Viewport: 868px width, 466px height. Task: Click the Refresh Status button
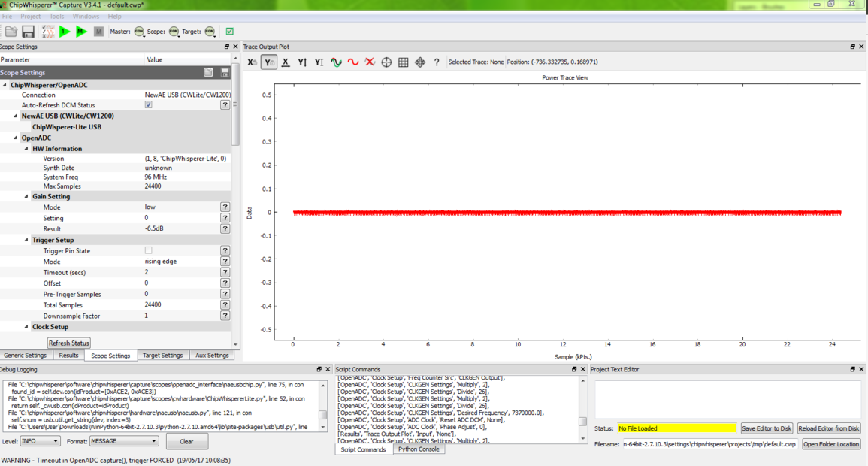click(69, 343)
